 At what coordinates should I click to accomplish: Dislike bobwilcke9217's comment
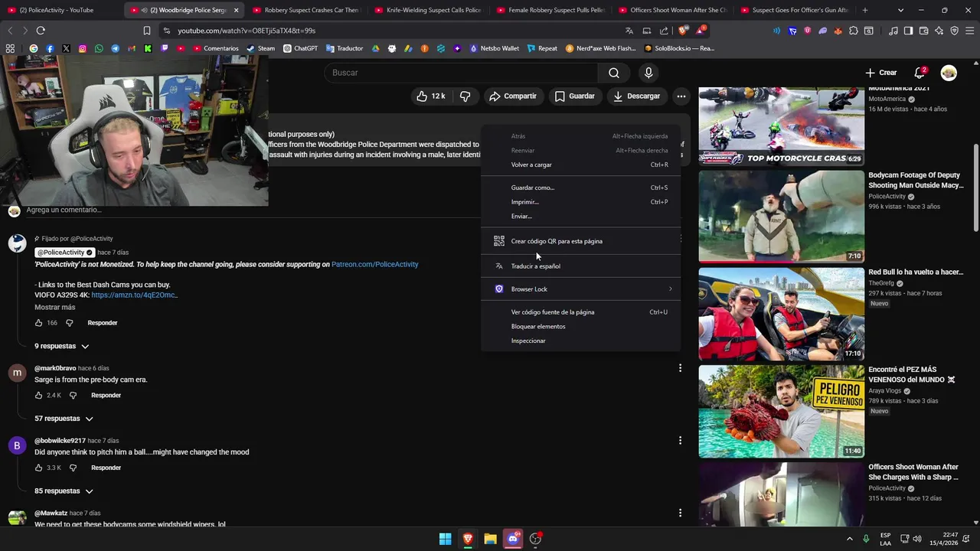[73, 468]
